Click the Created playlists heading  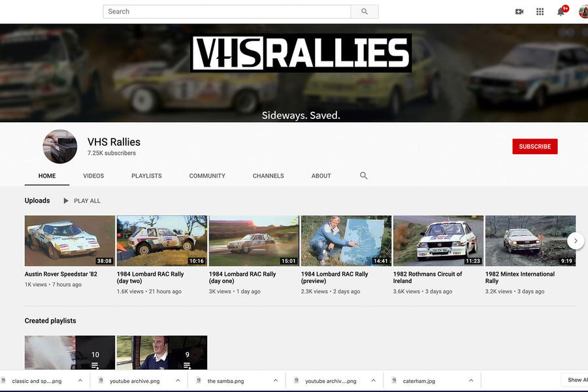(x=50, y=321)
